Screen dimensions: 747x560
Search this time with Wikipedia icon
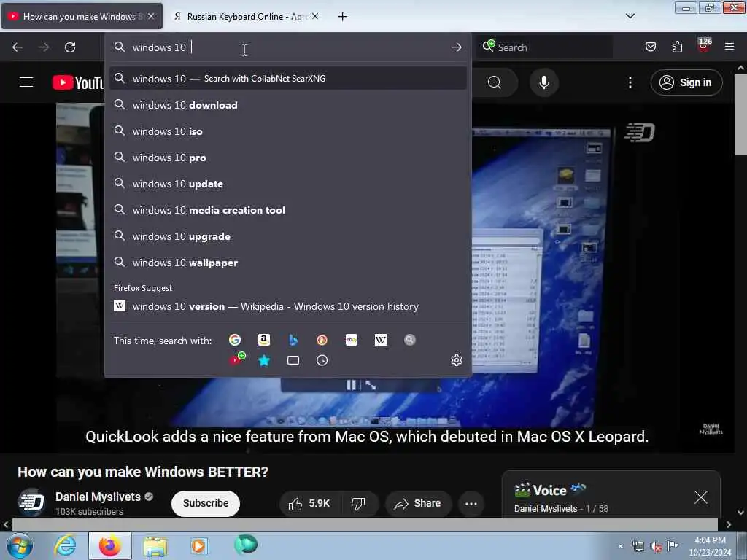pos(381,340)
